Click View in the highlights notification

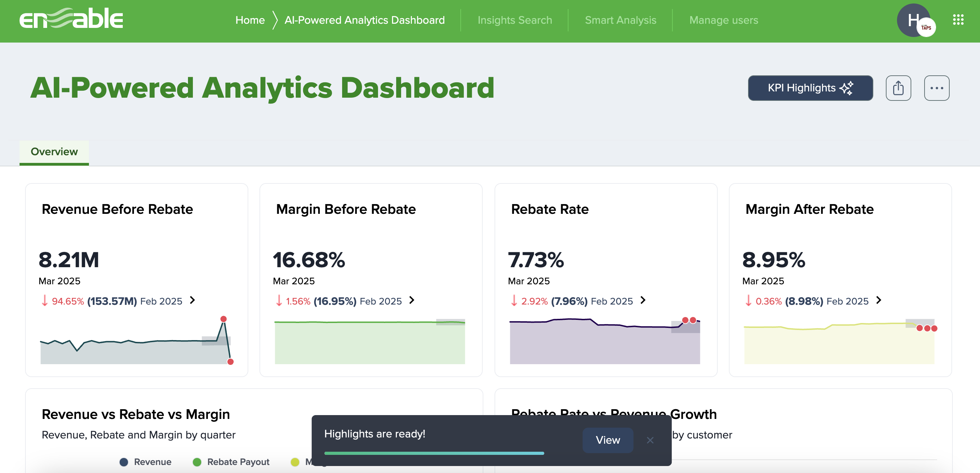point(608,440)
